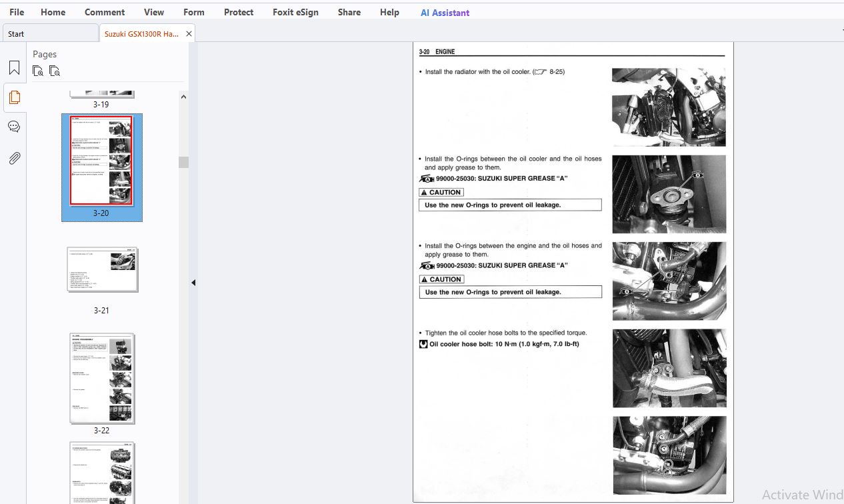Click the thumbnail panel scrollbar handle
Screen dimensions: 844x504
pyautogui.click(x=183, y=162)
